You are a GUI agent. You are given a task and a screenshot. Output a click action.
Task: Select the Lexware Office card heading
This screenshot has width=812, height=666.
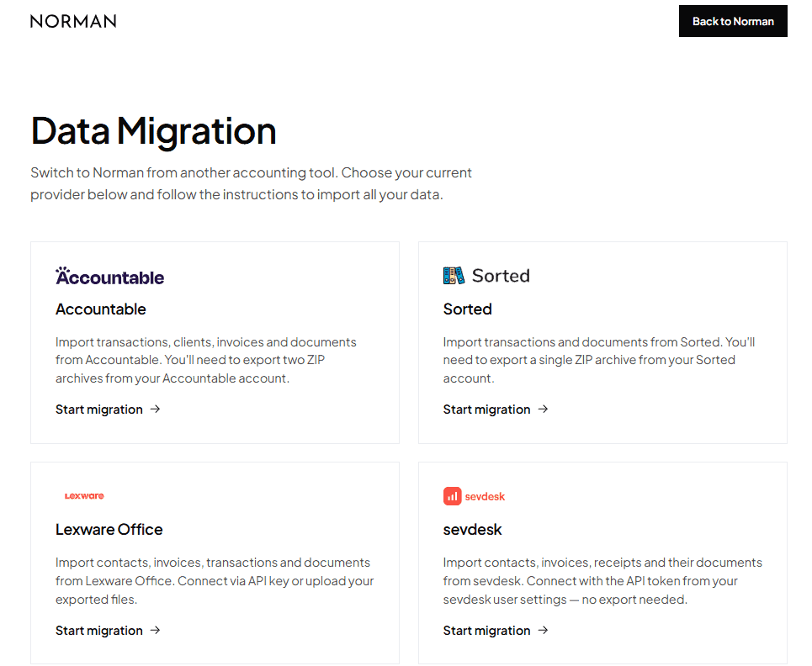coord(109,530)
